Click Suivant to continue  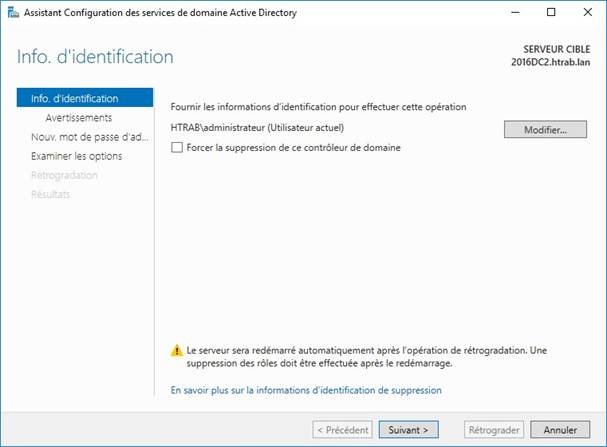point(408,430)
